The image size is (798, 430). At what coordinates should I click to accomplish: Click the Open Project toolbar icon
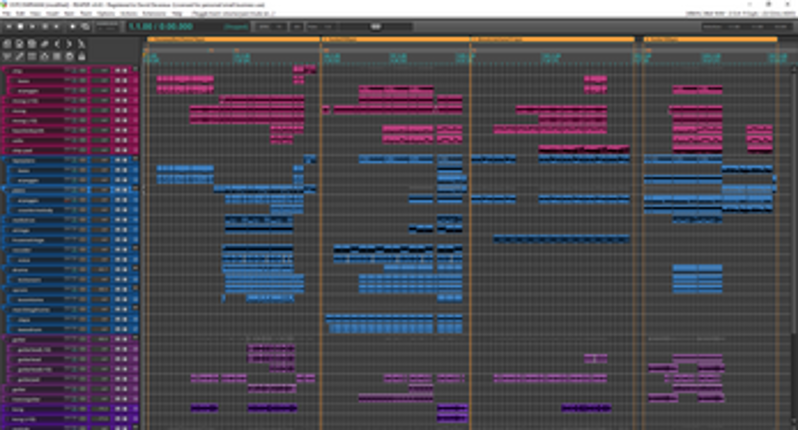tap(19, 44)
